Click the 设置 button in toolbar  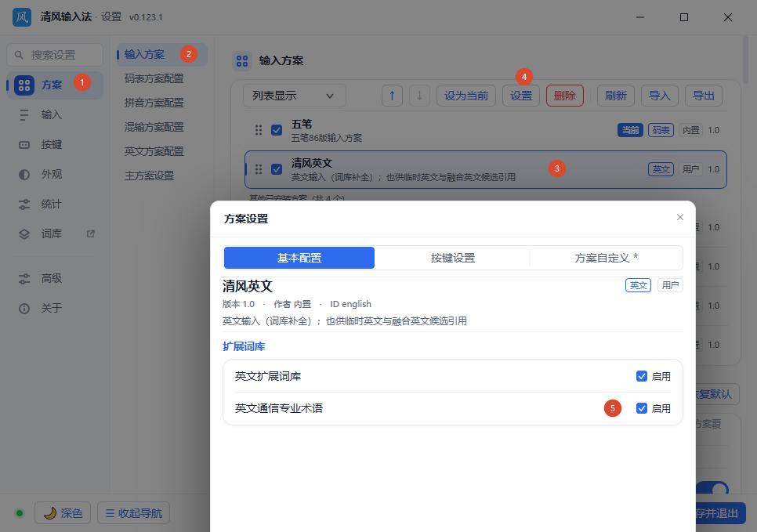(521, 96)
